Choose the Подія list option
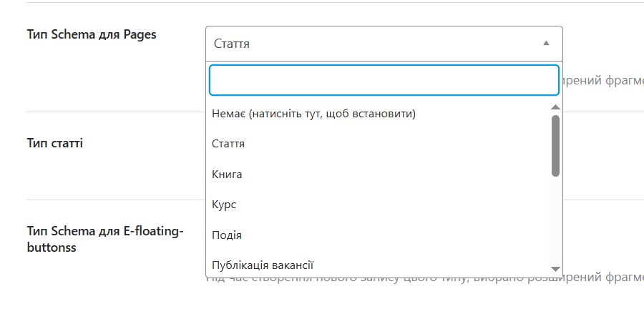 227,235
